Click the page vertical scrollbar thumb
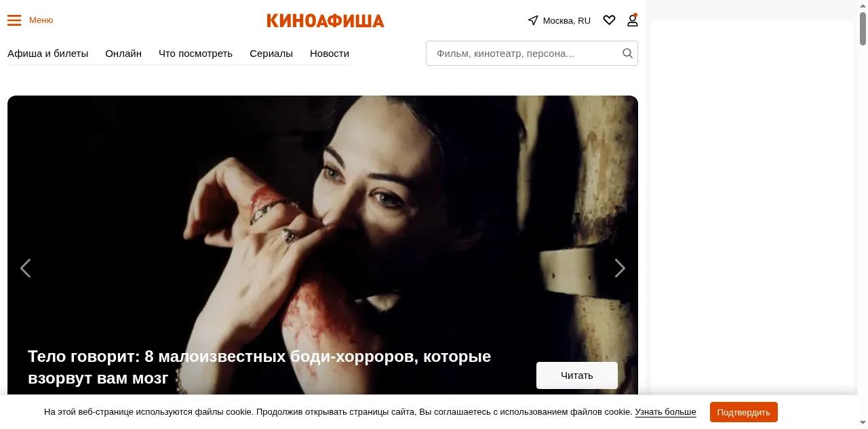The image size is (868, 429). (x=863, y=24)
